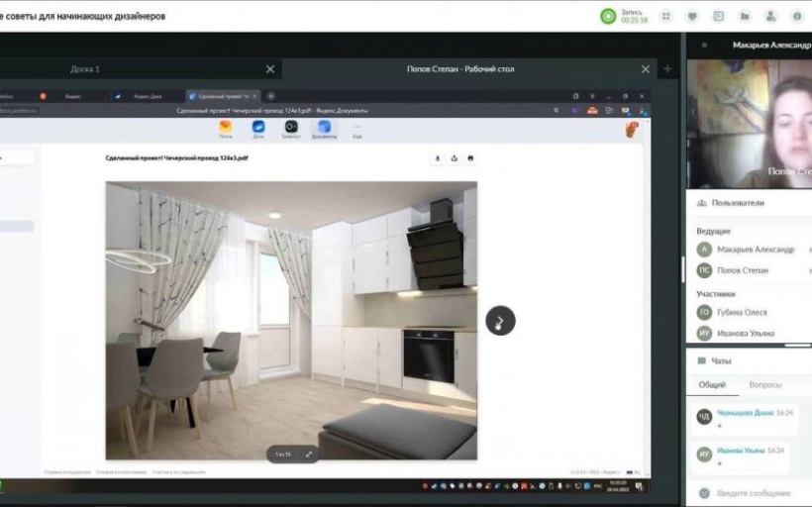Open the grid layout icon in webinar header

pyautogui.click(x=666, y=17)
